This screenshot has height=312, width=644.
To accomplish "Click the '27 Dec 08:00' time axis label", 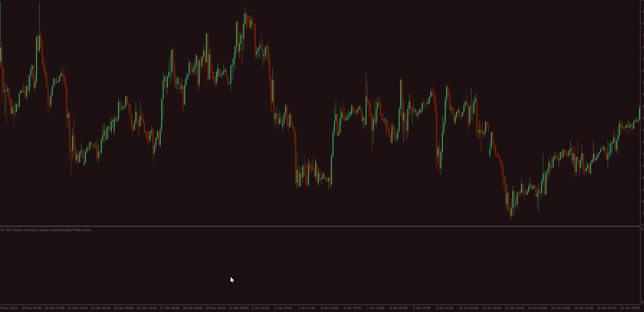I will pos(169,308).
